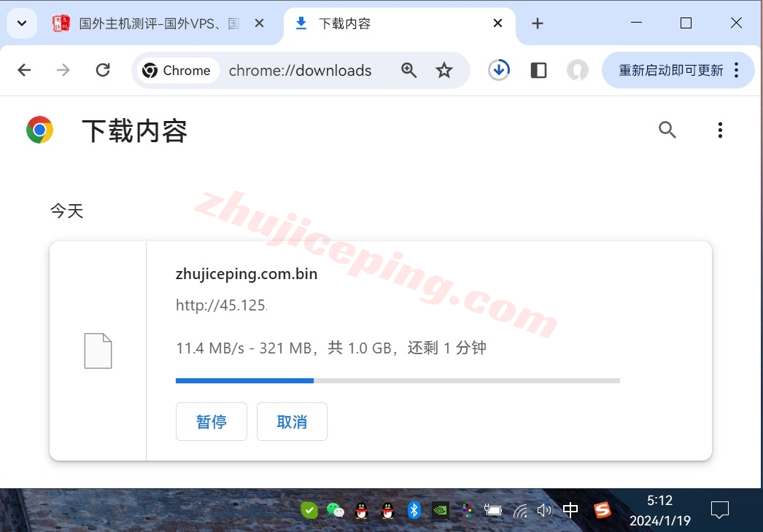Open the first QQ penguin tray icon
The height and width of the screenshot is (532, 763).
[361, 510]
